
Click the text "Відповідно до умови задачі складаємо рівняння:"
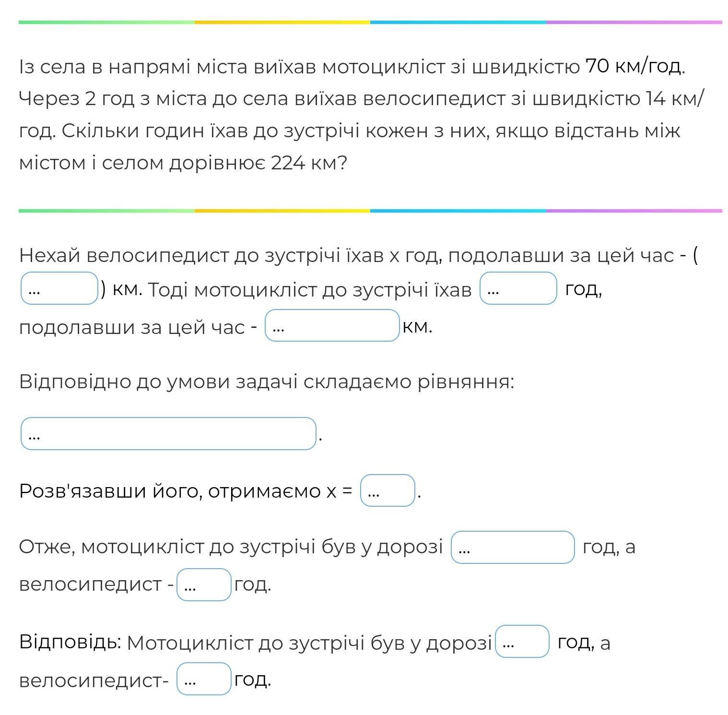click(x=267, y=382)
